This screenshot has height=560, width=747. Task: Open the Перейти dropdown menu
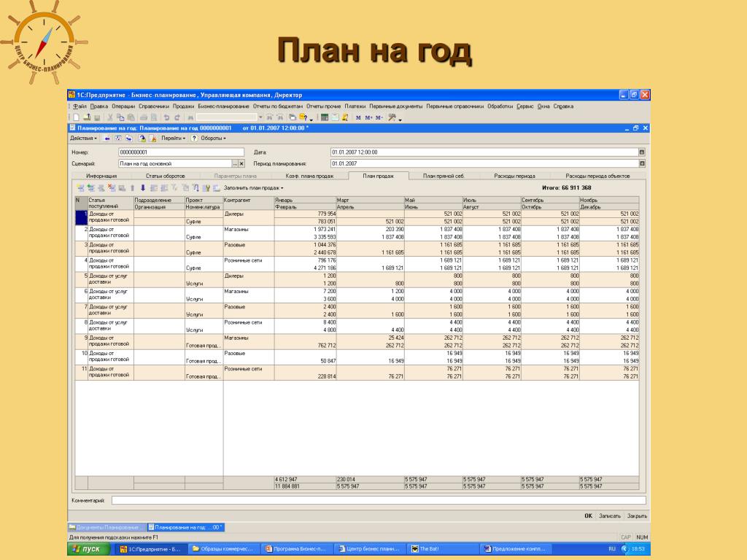pyautogui.click(x=173, y=139)
